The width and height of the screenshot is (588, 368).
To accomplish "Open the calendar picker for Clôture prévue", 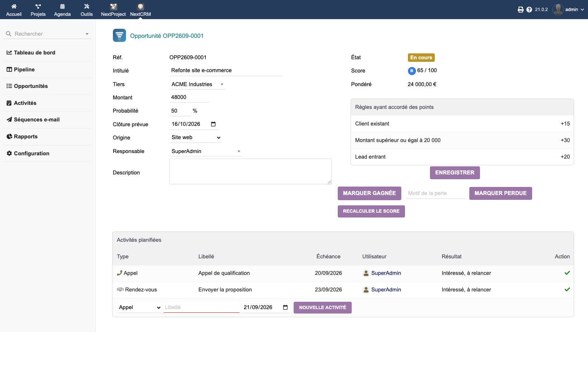I will pyautogui.click(x=214, y=124).
